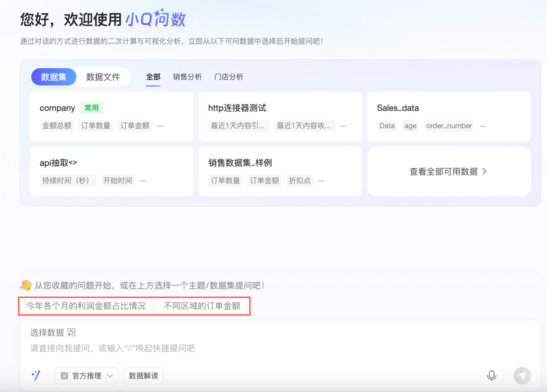Click the 开始时间 field tag
547x392 pixels.
tap(118, 181)
